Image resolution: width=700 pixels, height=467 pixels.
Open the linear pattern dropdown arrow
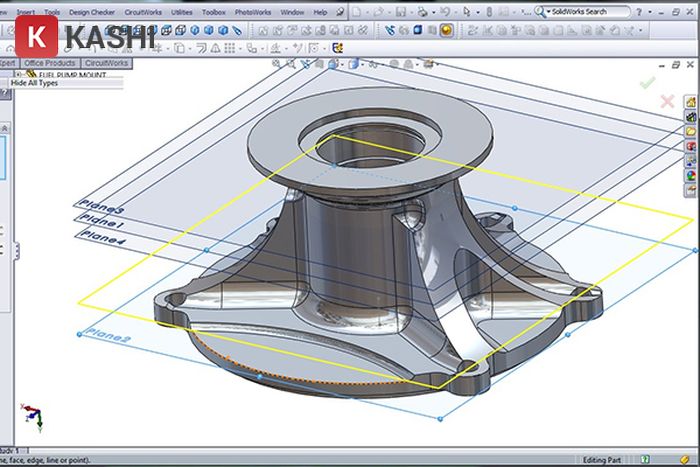tap(240, 49)
